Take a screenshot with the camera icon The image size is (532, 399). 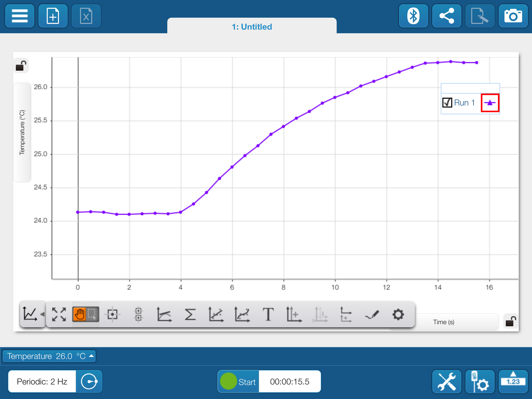514,16
